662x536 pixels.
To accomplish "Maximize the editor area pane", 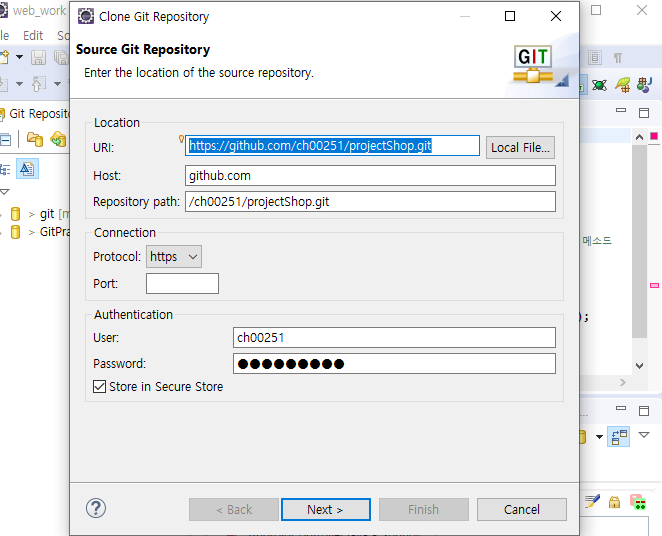I will tap(644, 113).
